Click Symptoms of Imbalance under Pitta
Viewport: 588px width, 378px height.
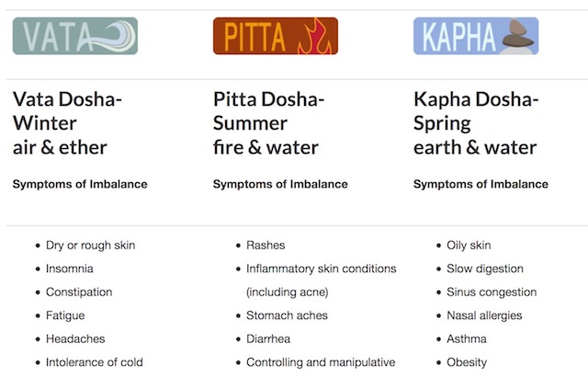[280, 184]
